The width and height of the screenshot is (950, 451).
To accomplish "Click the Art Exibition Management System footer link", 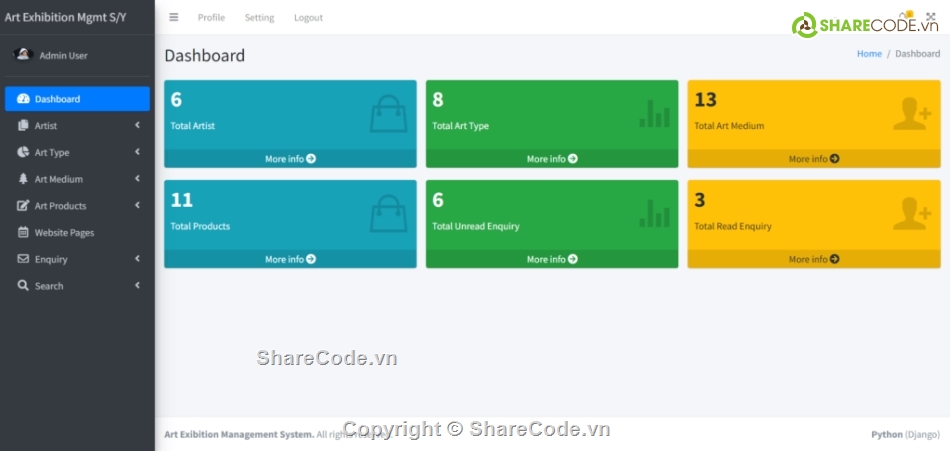I will [239, 434].
